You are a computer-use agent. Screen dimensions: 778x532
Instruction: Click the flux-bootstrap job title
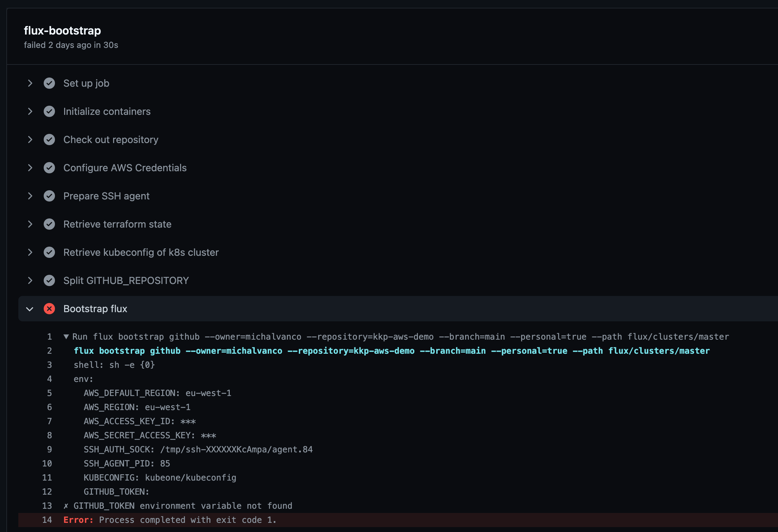[62, 31]
